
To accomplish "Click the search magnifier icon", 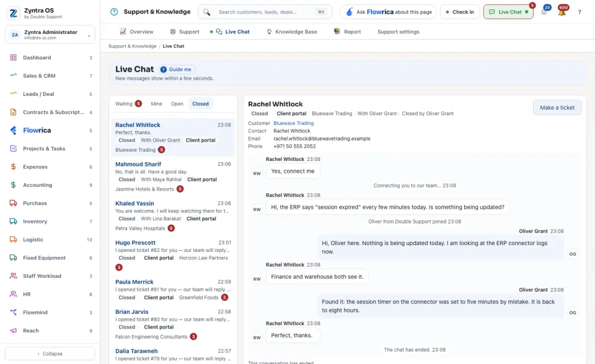I will tap(206, 12).
